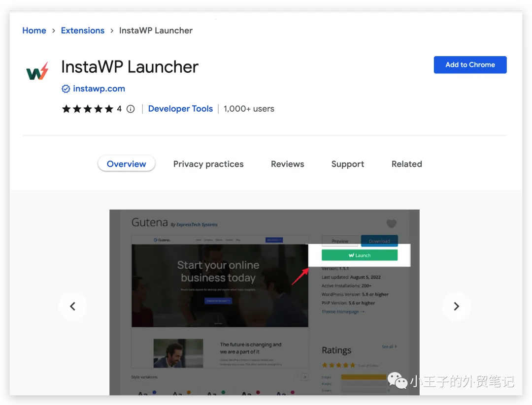Click the verified publisher badge icon
The height and width of the screenshot is (405, 532).
coord(66,89)
